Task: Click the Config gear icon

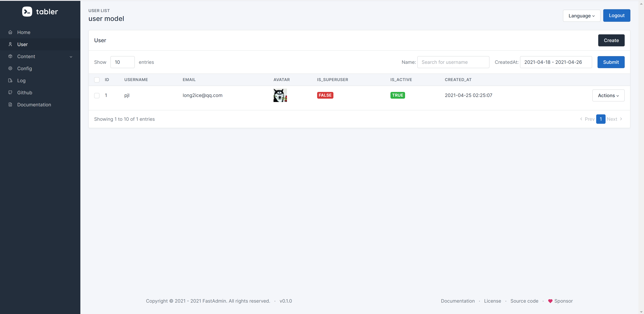Action: click(x=10, y=68)
